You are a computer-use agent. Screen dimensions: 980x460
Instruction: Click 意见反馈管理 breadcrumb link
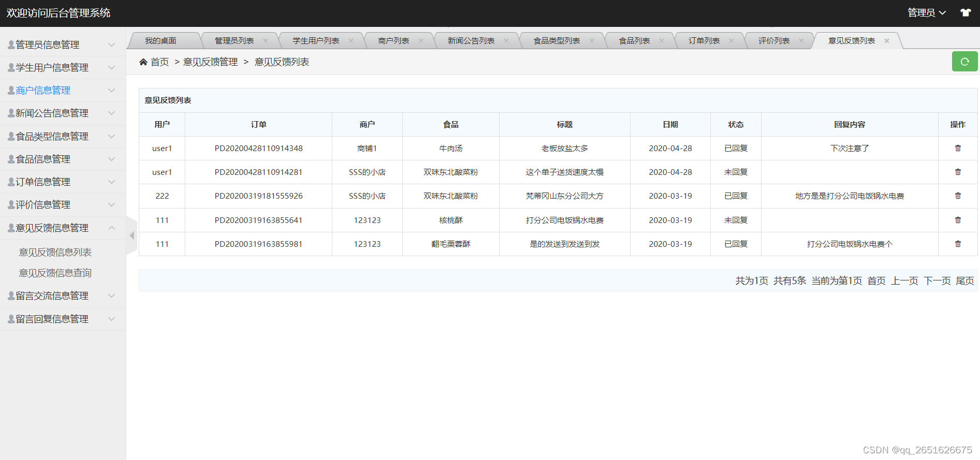(x=211, y=62)
